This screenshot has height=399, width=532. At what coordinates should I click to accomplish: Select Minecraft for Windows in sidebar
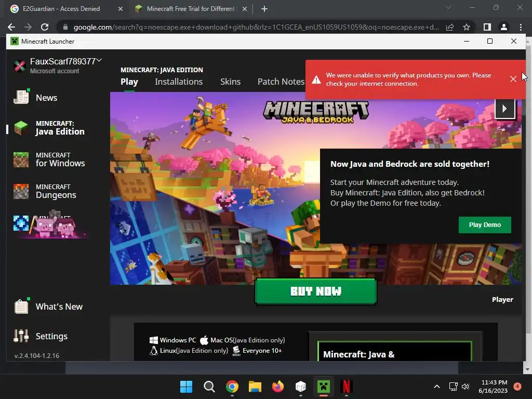49,159
